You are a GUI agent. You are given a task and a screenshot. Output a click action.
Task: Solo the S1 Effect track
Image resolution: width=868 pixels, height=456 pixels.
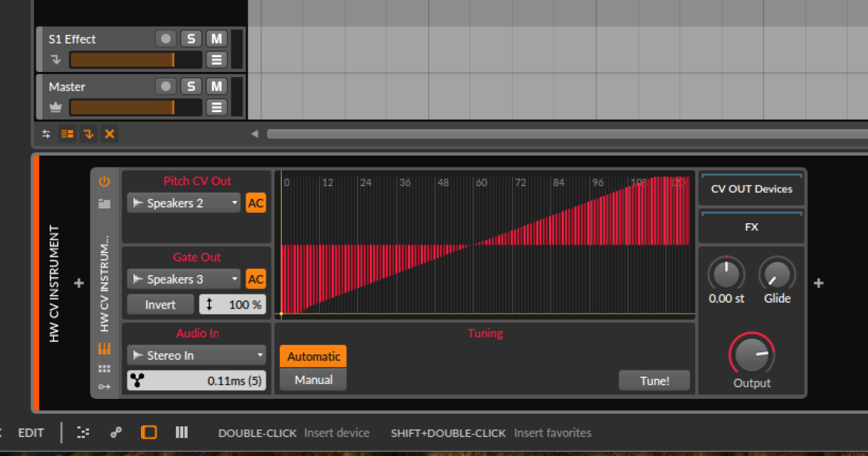[x=191, y=39]
